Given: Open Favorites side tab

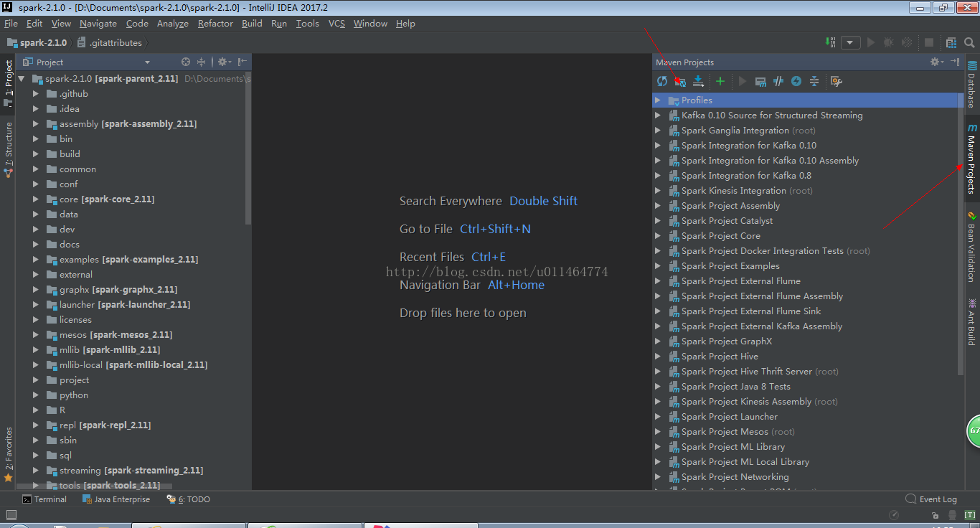Looking at the screenshot, I should 9,455.
